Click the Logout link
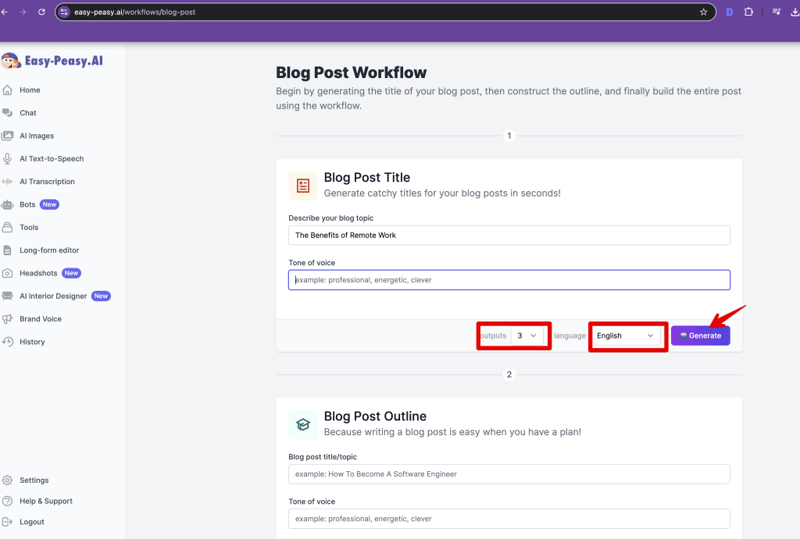The width and height of the screenshot is (800, 539). [32, 522]
